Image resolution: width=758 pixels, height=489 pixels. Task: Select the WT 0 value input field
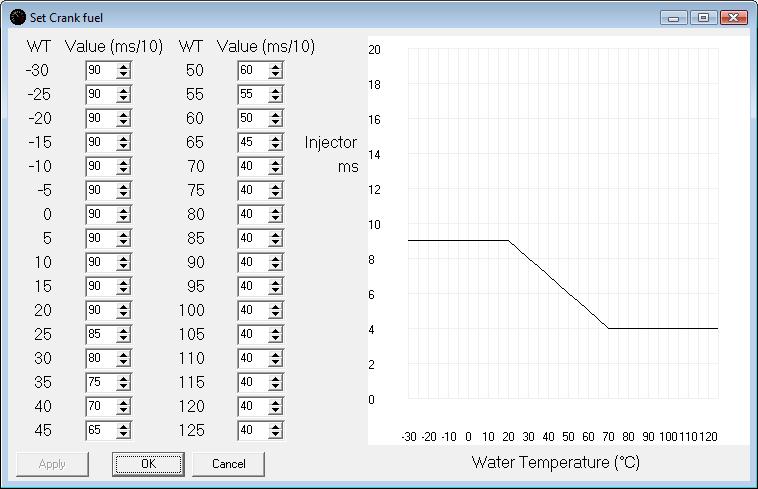click(x=100, y=214)
